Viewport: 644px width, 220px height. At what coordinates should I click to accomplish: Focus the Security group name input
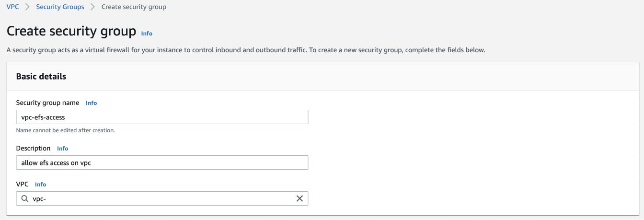[162, 117]
